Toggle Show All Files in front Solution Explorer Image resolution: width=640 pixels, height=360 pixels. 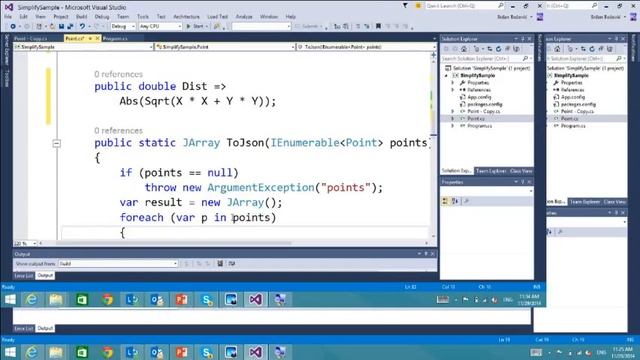[516, 49]
